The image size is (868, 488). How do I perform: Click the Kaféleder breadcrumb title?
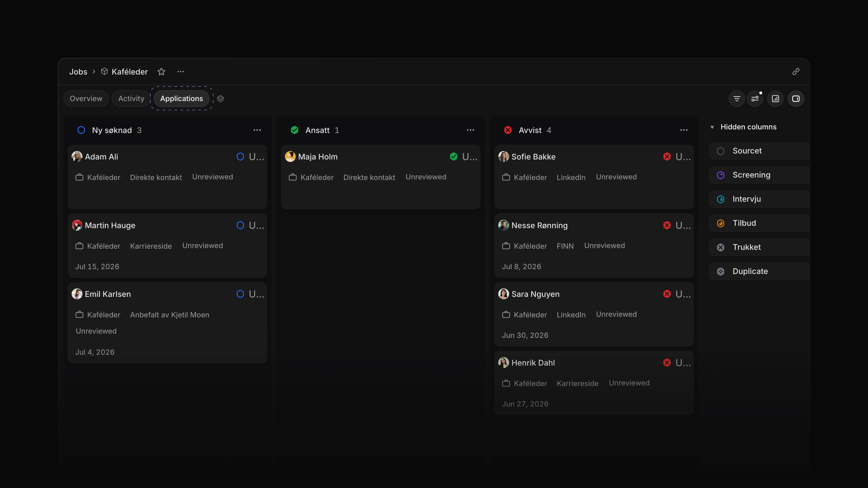pos(130,72)
